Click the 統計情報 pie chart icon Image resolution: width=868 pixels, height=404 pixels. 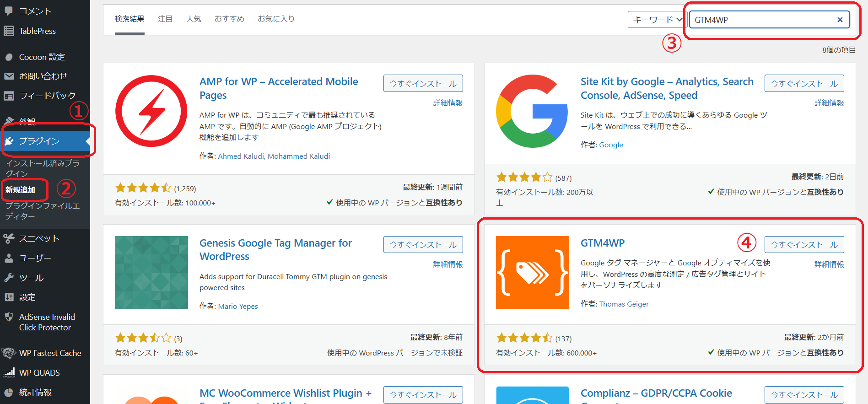tap(9, 392)
